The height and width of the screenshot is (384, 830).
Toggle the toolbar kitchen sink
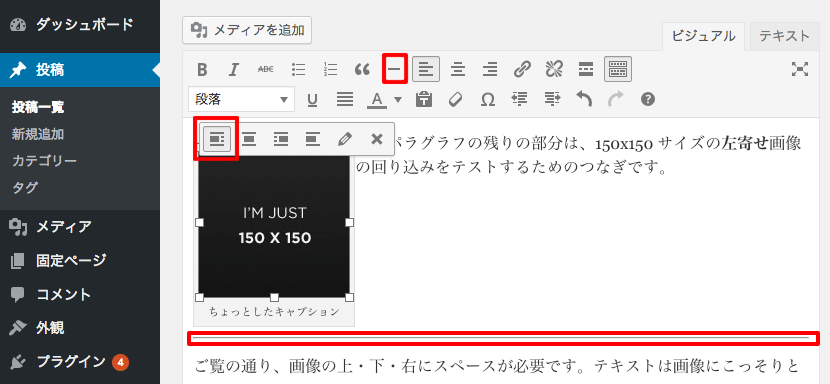618,69
